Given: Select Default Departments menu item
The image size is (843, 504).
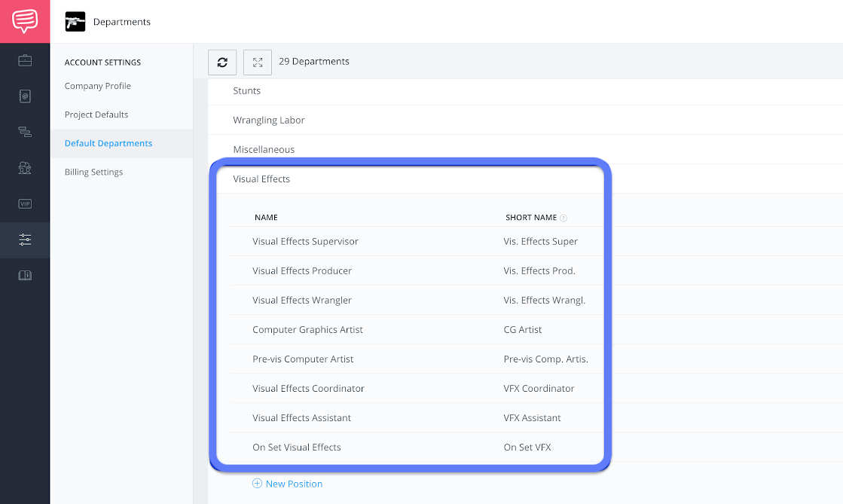Looking at the screenshot, I should [x=108, y=143].
